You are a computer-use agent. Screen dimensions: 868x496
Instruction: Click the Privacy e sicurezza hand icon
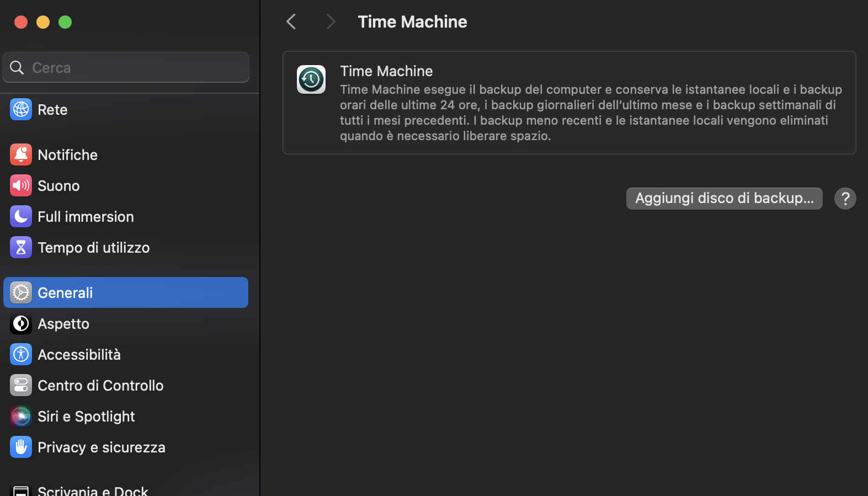[21, 447]
